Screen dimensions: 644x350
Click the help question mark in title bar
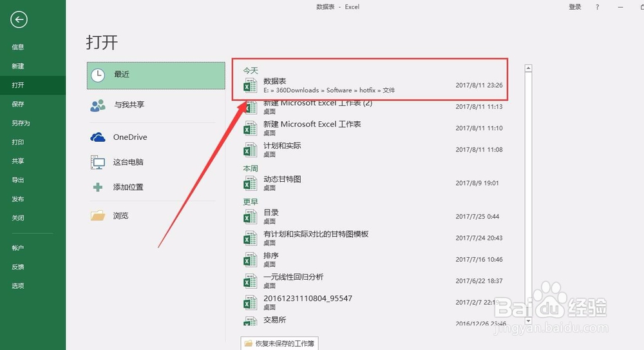597,7
